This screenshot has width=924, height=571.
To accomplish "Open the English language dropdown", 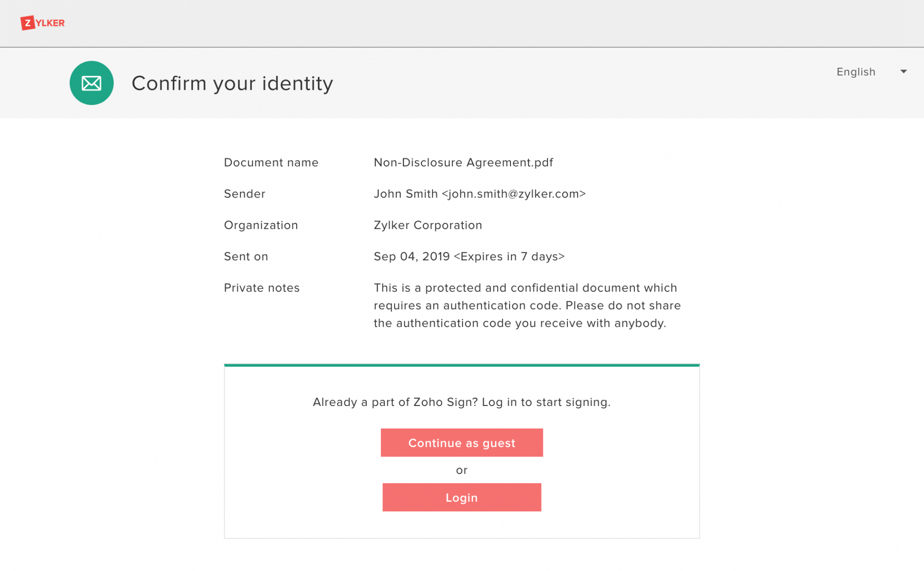I will tap(856, 72).
